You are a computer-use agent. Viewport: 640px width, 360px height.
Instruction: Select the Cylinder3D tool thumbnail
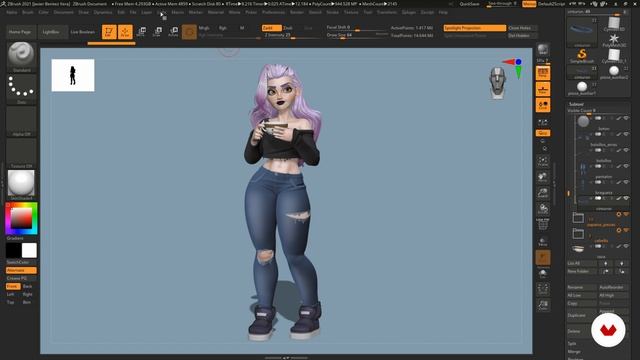(x=613, y=24)
